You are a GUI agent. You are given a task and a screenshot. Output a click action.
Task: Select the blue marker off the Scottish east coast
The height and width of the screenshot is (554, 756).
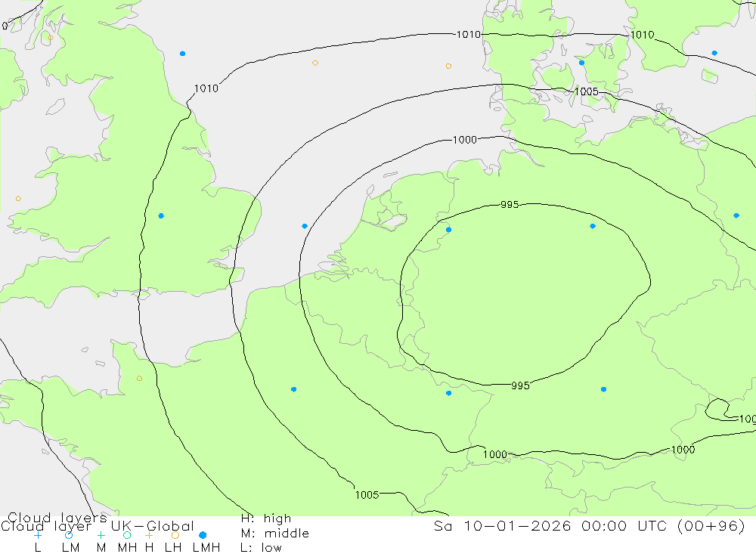point(182,54)
